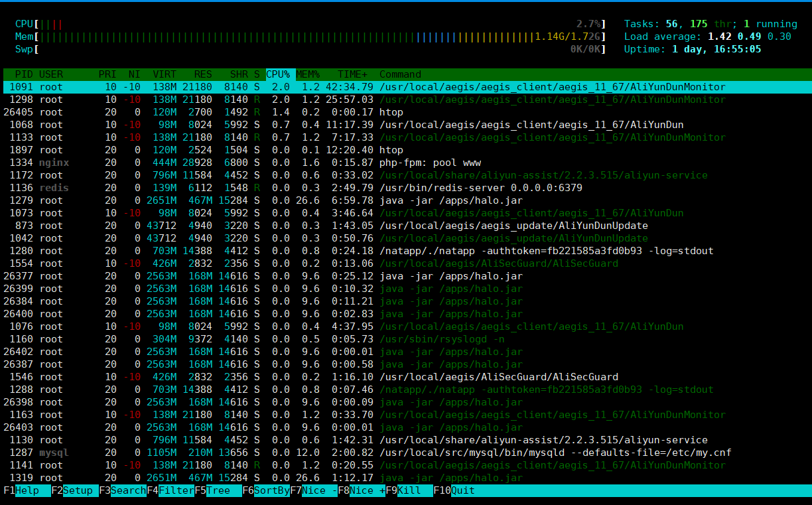Select the rsyslogd -n row PID 1160
Image resolution: width=812 pixels, height=505 pixels.
406,339
